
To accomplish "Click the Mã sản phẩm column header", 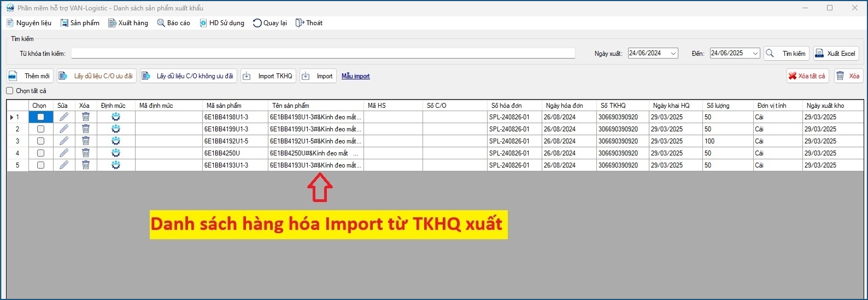I will click(235, 105).
